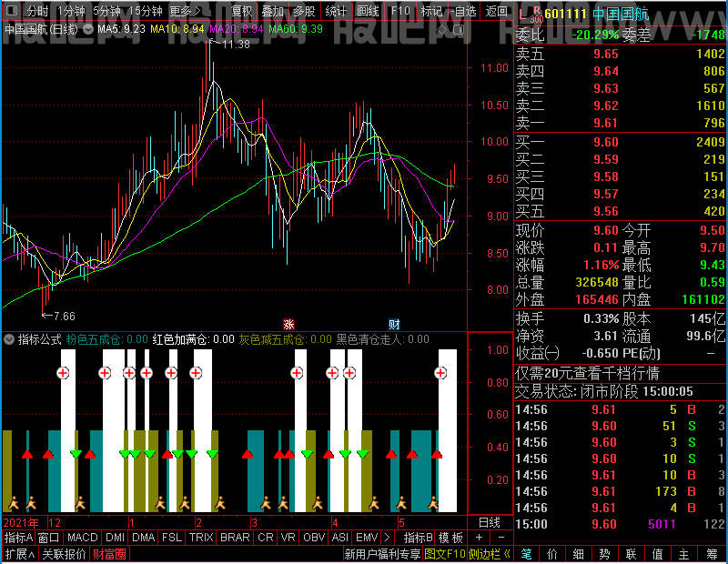The height and width of the screenshot is (564, 728).
Task: Select the 5分钟 period
Action: (106, 11)
